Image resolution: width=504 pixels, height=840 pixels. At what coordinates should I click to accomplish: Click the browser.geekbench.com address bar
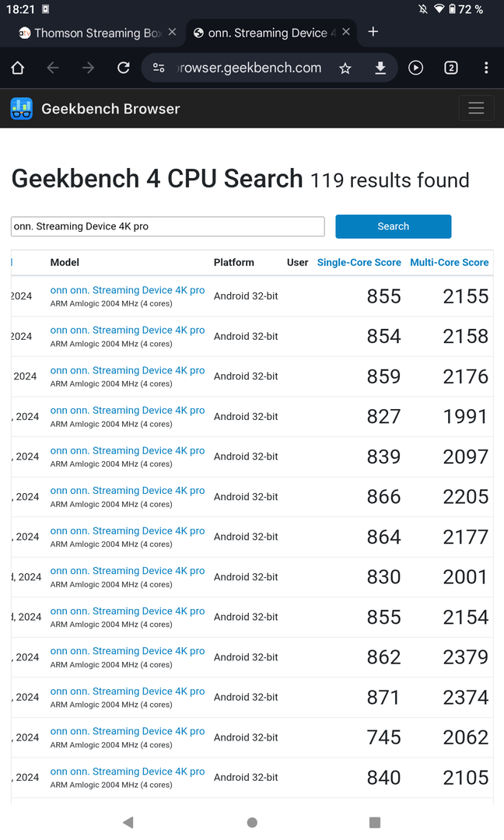point(249,68)
